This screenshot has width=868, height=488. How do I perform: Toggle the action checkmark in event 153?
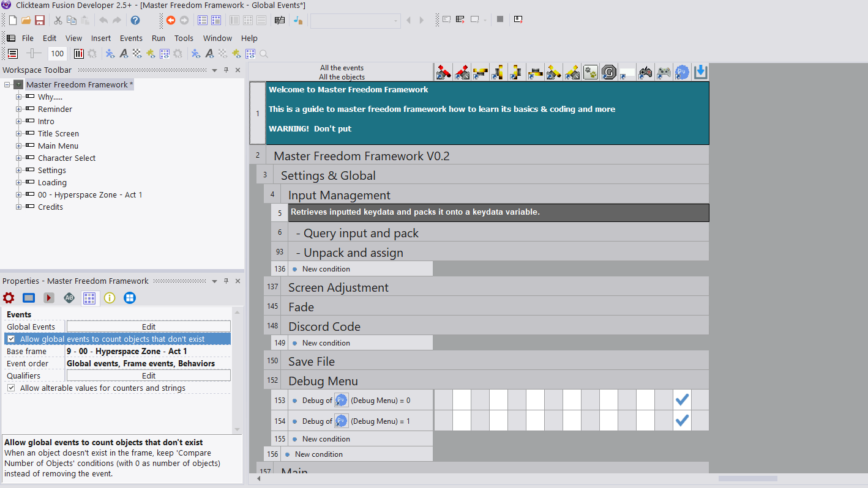pos(682,400)
